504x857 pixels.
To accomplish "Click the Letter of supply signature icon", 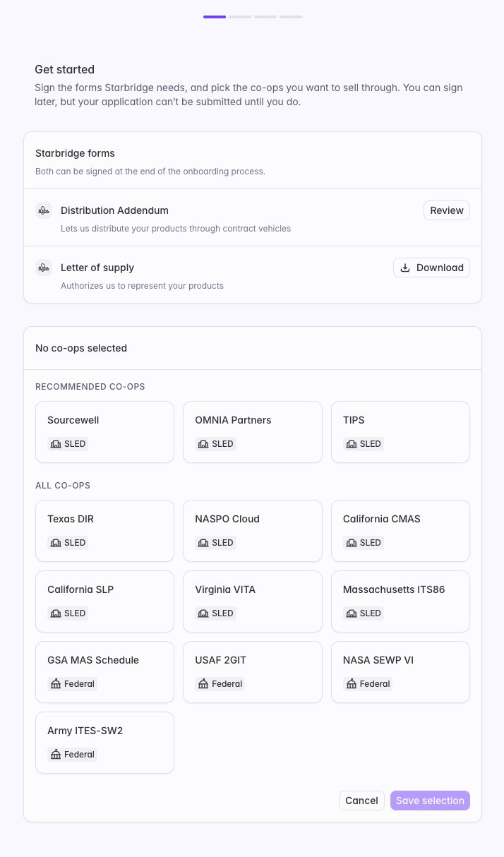I will point(44,268).
